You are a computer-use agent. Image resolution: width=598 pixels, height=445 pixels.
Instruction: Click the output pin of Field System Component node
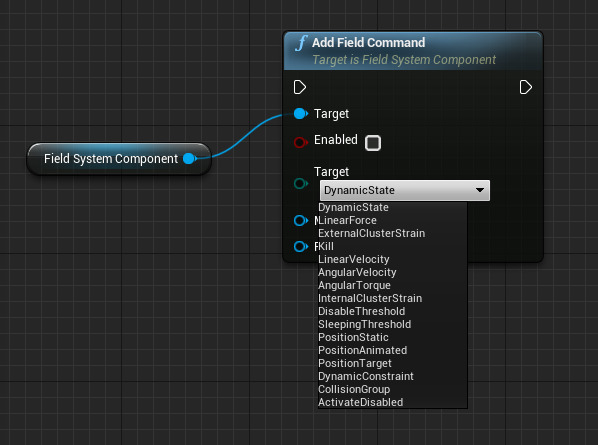[x=190, y=159]
